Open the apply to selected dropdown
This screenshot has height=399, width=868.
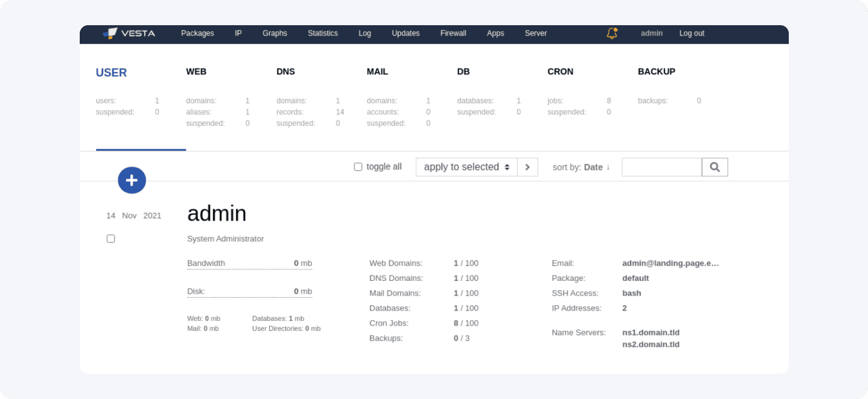pos(466,167)
